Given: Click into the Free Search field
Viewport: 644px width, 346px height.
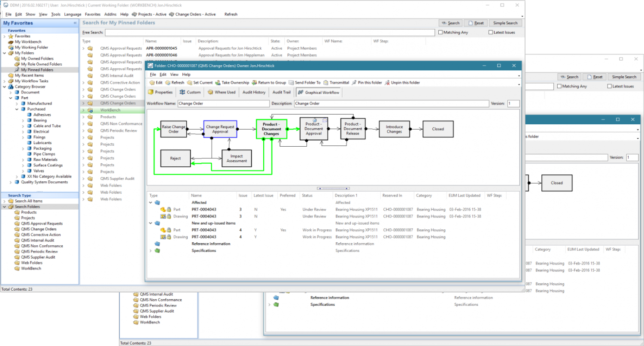Looking at the screenshot, I should (270, 33).
